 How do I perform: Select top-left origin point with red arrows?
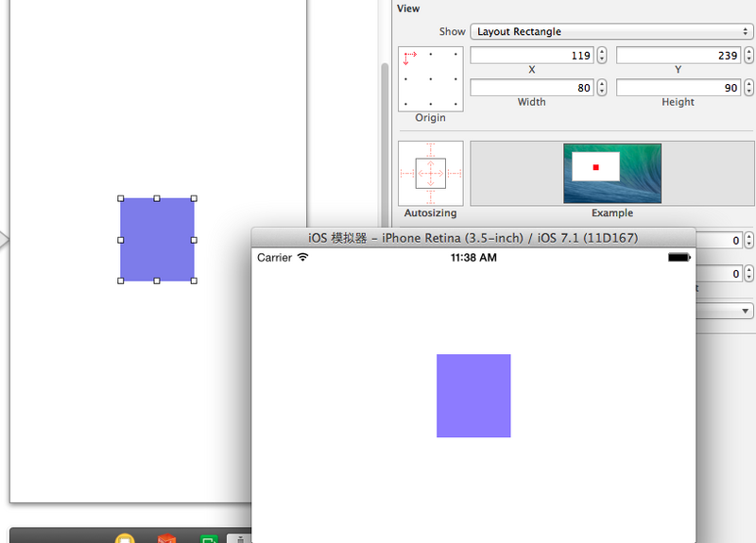(409, 58)
